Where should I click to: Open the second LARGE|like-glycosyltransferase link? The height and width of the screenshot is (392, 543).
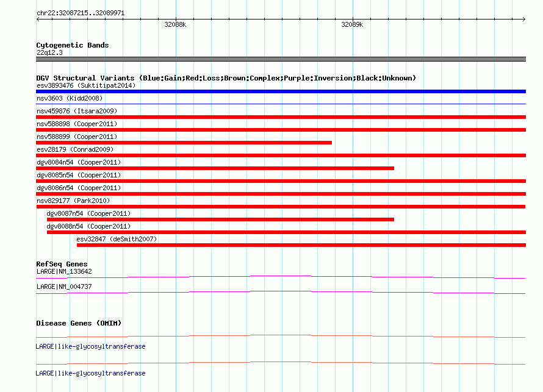[x=90, y=373]
